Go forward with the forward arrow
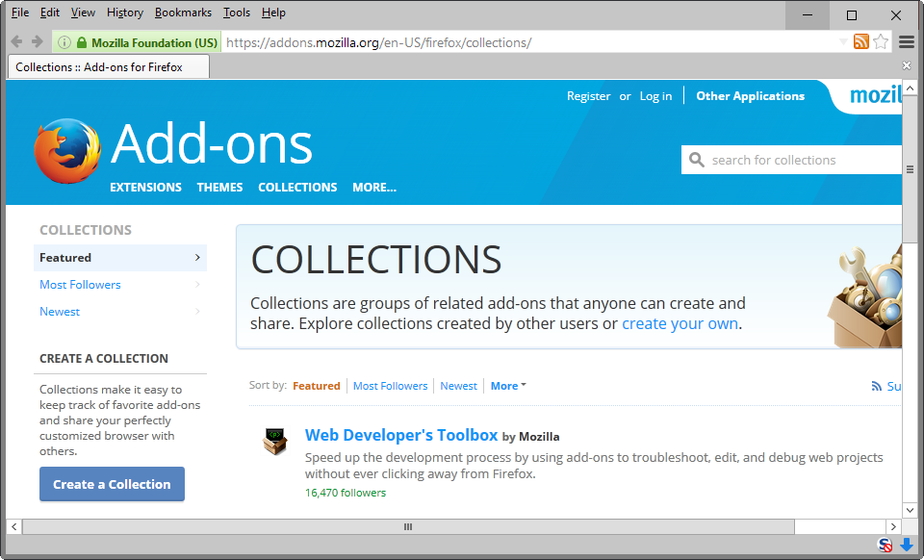The image size is (924, 560). point(38,41)
